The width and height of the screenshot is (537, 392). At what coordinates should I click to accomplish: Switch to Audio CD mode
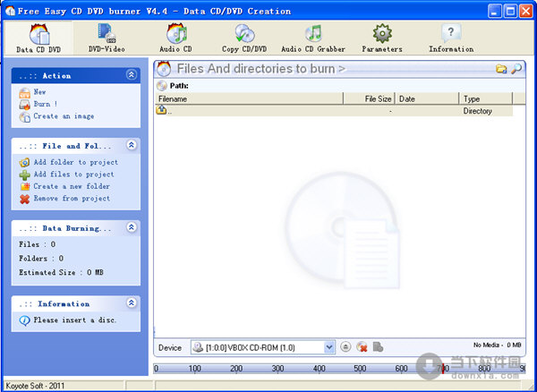[175, 38]
